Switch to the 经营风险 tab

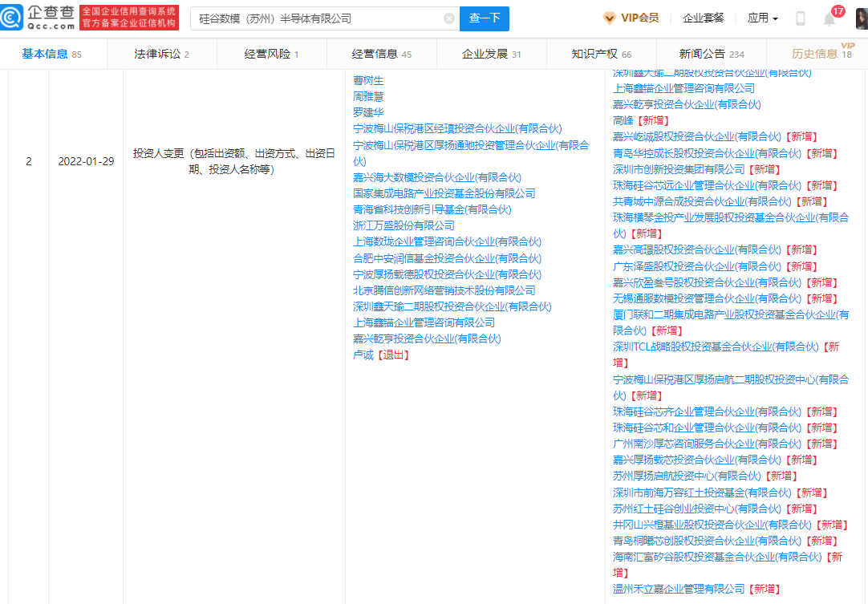pyautogui.click(x=271, y=54)
